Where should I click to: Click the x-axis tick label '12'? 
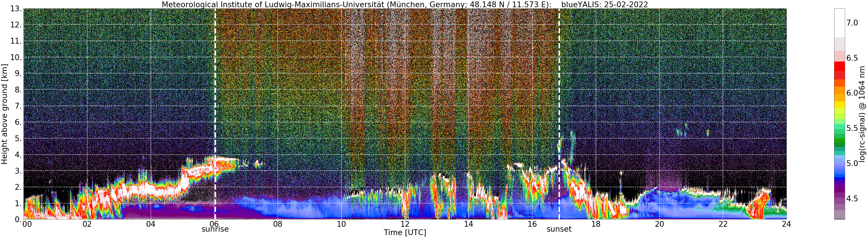(405, 224)
